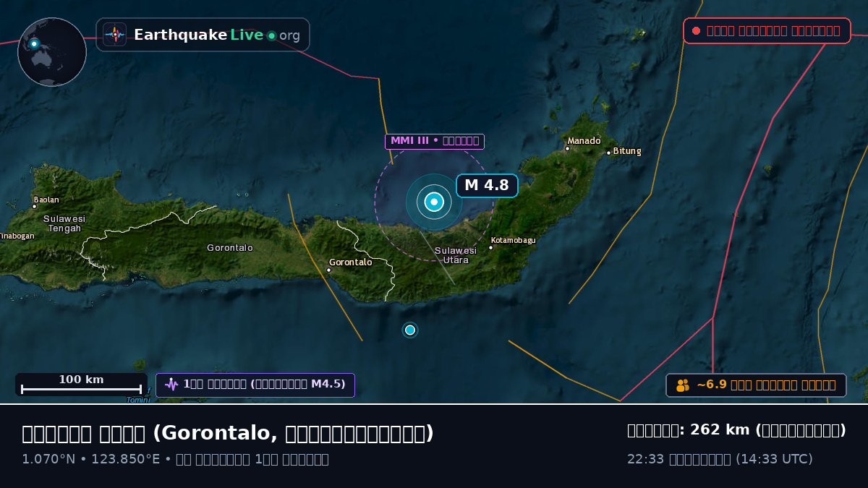
Task: Click the Sulawesi Utara province label
Action: tap(456, 255)
